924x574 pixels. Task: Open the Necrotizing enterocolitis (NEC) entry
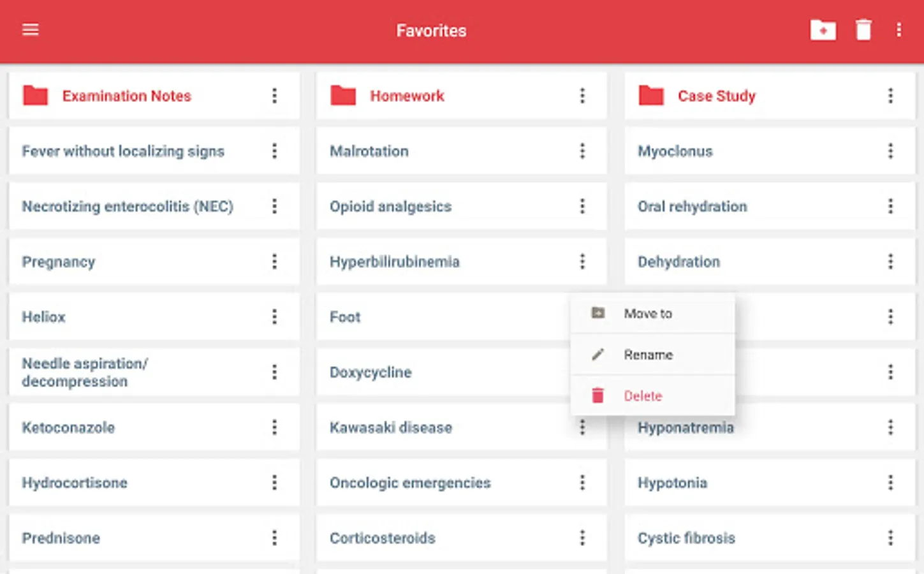pos(128,207)
